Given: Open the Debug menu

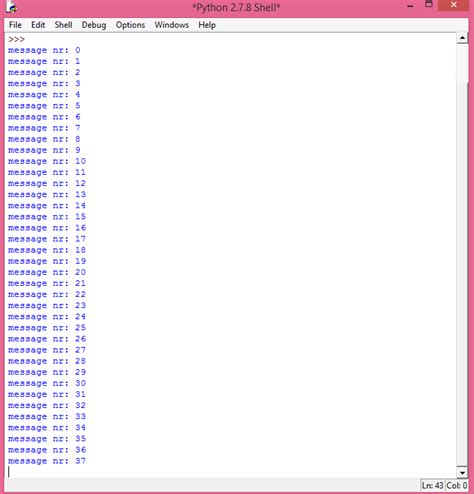Looking at the screenshot, I should (94, 25).
